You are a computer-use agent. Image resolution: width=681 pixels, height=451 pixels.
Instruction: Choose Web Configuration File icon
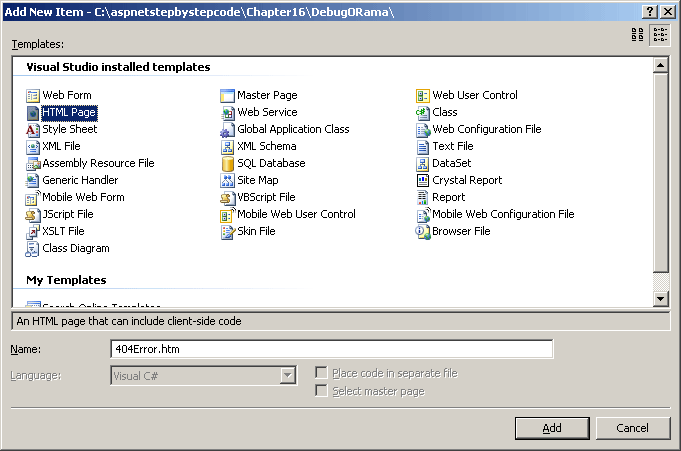click(423, 129)
